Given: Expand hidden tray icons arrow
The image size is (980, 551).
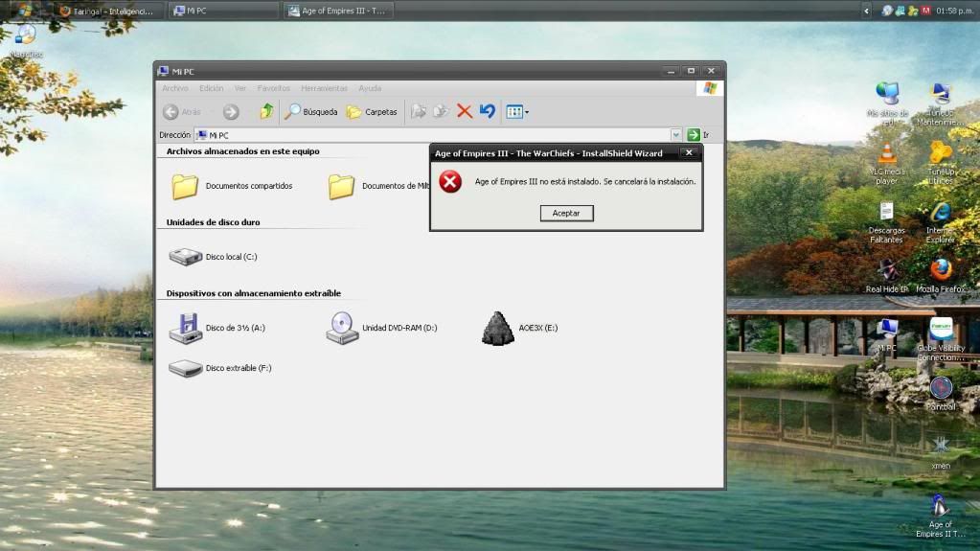Looking at the screenshot, I should (866, 11).
